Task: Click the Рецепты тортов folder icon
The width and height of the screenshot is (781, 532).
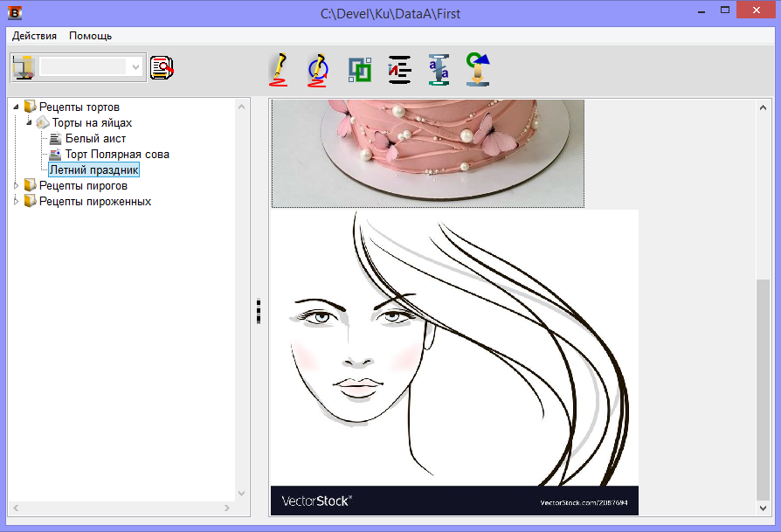Action: coord(31,106)
